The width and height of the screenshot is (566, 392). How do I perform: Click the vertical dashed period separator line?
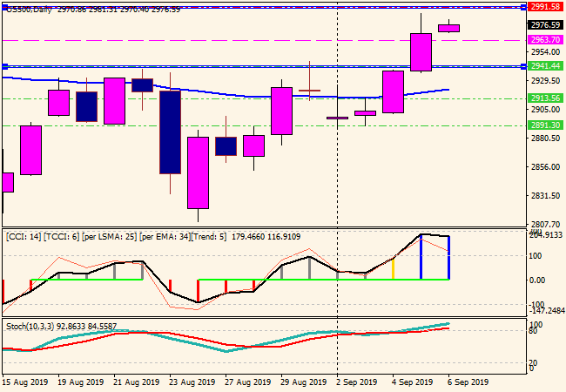[338, 174]
